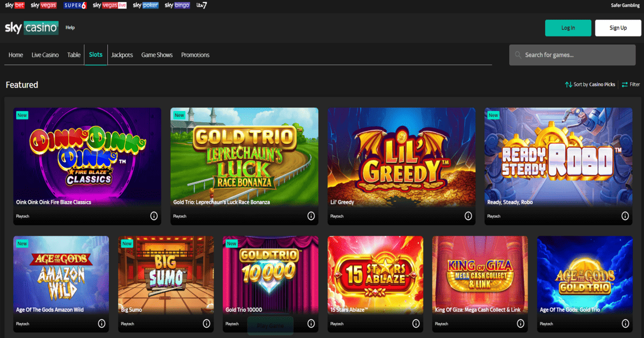Open the Jackpots tab
Image resolution: width=644 pixels, height=338 pixels.
click(122, 55)
